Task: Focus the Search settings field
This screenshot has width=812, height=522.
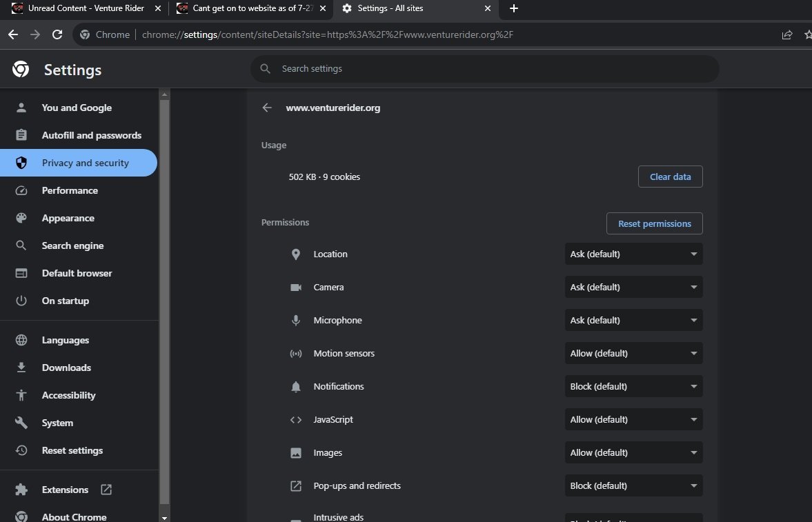Action: [484, 68]
